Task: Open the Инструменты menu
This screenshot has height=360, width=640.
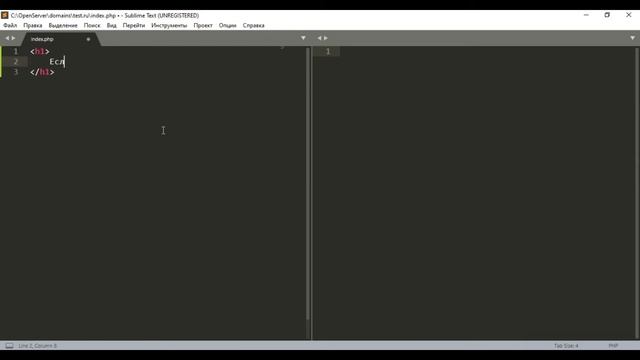Action: (169, 25)
